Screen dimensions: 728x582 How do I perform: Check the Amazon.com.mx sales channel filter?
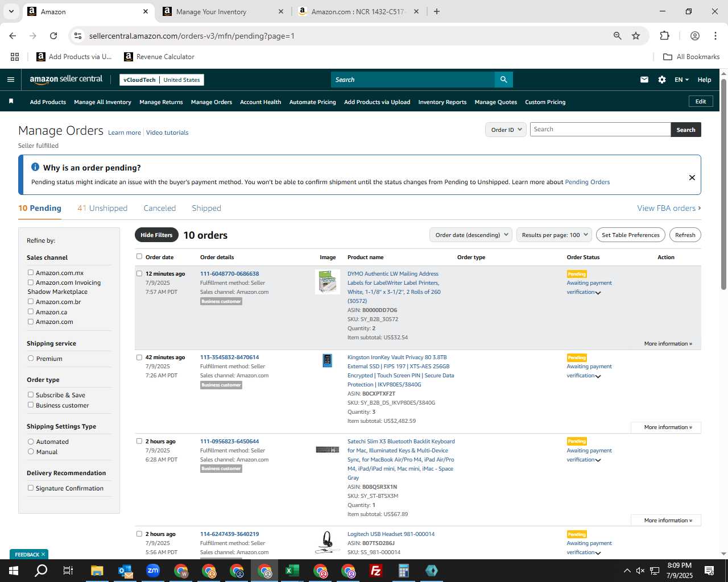[x=31, y=272]
